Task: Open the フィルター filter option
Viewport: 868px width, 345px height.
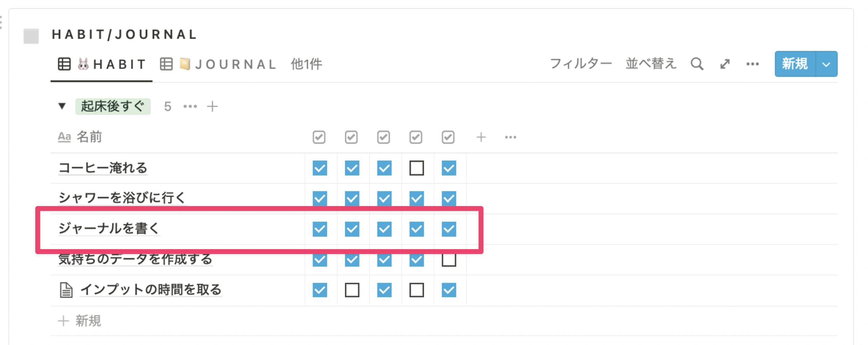Action: point(581,64)
